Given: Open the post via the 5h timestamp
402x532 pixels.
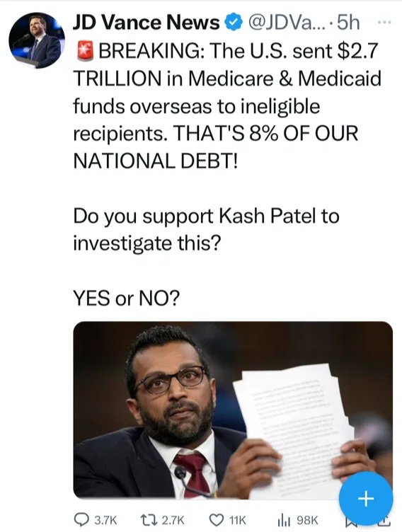Looking at the screenshot, I should pyautogui.click(x=348, y=23).
